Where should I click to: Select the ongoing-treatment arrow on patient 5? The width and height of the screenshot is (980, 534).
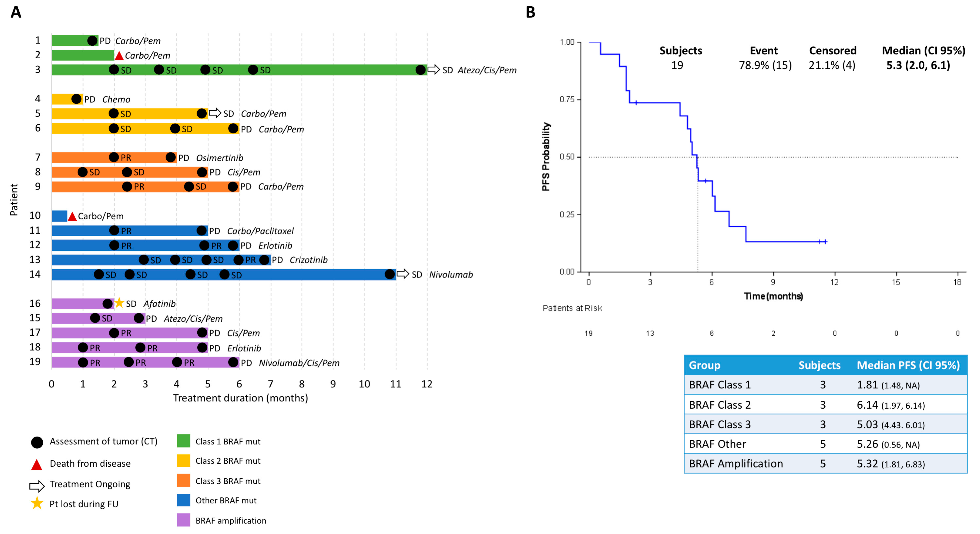(x=215, y=113)
